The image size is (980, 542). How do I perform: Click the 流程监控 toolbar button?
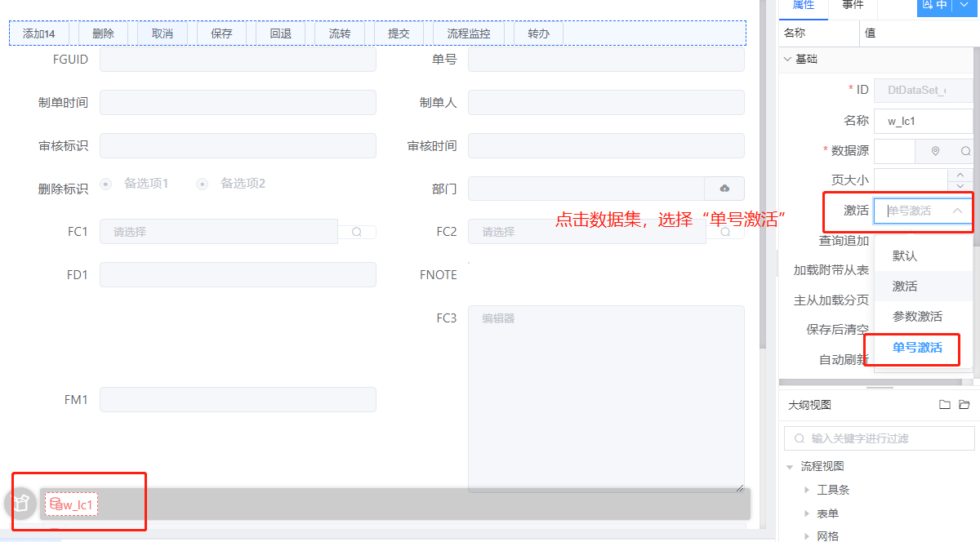click(x=469, y=33)
